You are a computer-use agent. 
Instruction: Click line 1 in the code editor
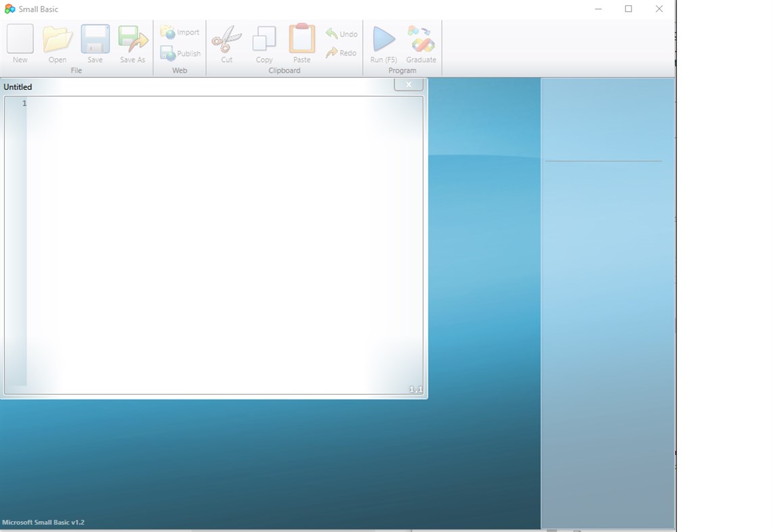135,103
